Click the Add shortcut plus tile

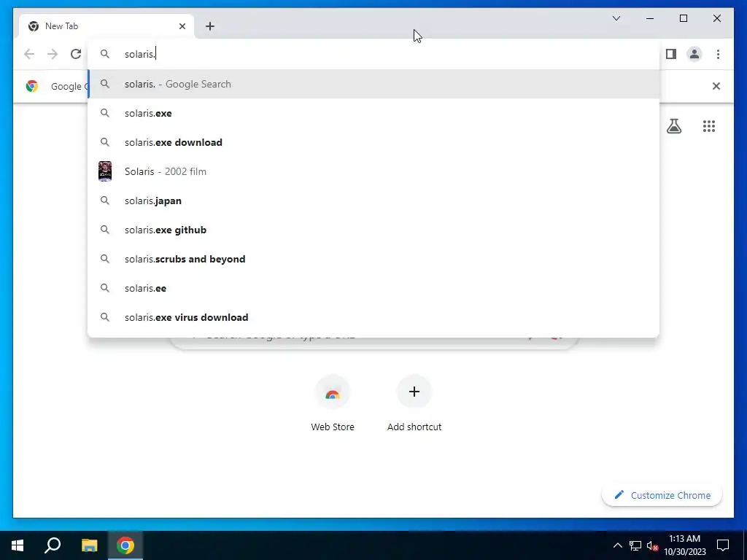tap(414, 403)
